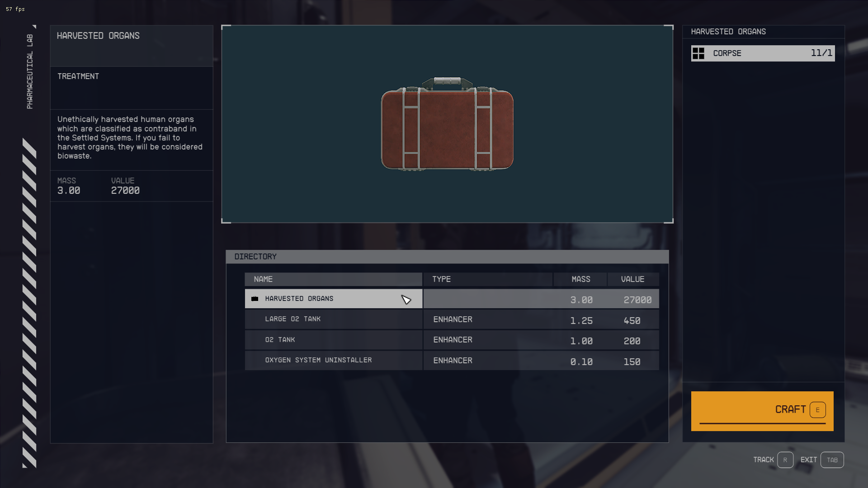The height and width of the screenshot is (488, 868).
Task: Click the Directory panel header
Action: 447,257
